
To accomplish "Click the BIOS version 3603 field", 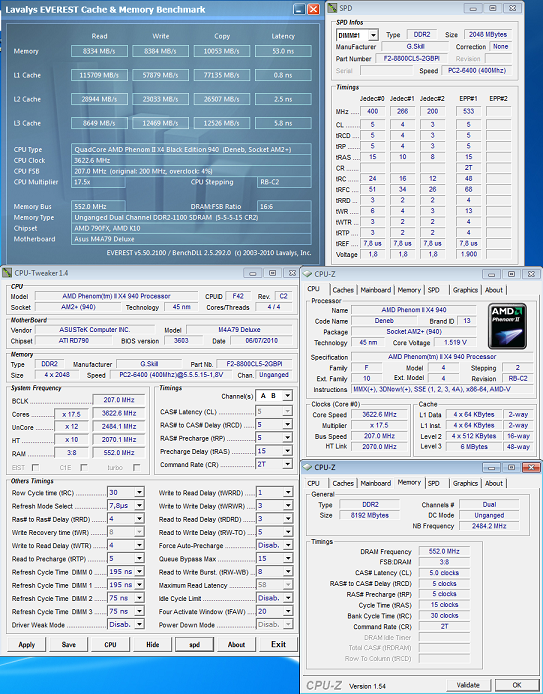I will click(x=181, y=341).
